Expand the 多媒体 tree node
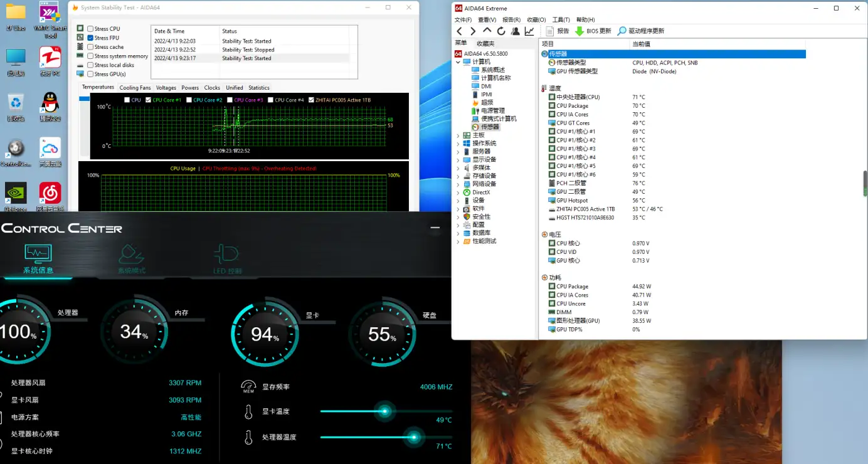Image resolution: width=868 pixels, height=464 pixels. (458, 167)
